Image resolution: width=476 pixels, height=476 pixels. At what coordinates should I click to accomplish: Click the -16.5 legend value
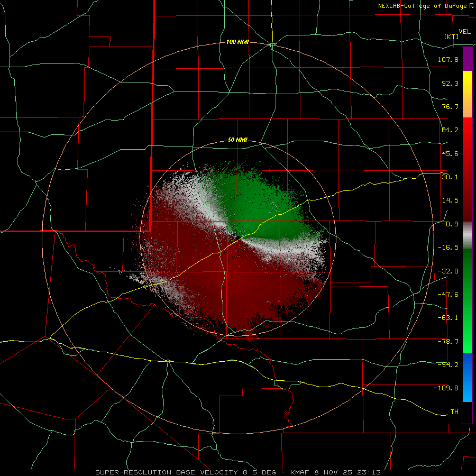pyautogui.click(x=448, y=248)
